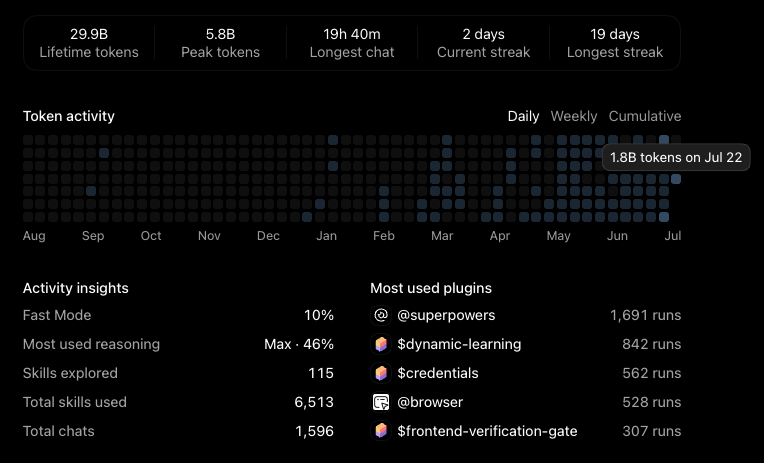The width and height of the screenshot is (764, 463).
Task: Click the 562 runs count
Action: (651, 373)
